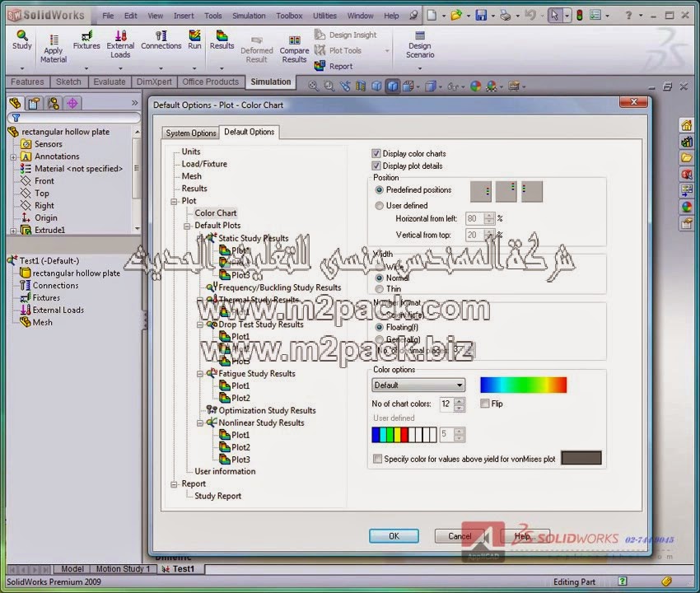Screen dimensions: 700x593
Task: Open Design Insight tool
Action: [346, 35]
